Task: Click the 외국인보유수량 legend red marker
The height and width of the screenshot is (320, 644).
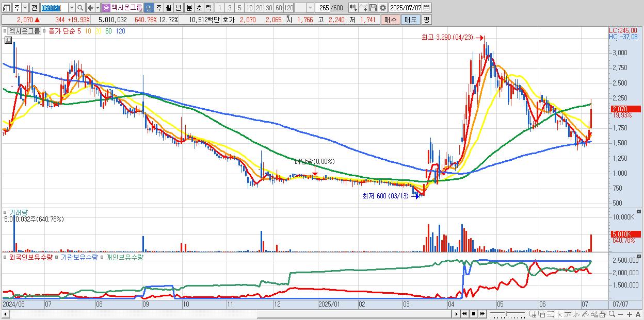Action: [5, 257]
